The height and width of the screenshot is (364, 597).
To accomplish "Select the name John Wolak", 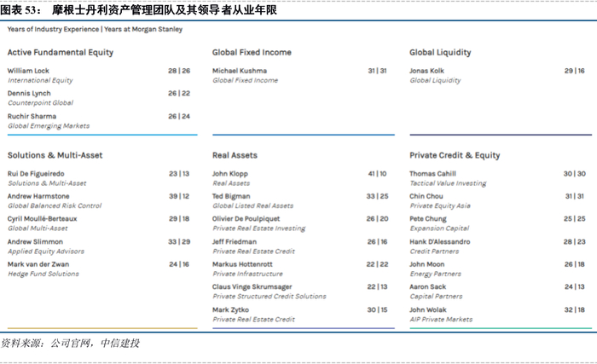I will pyautogui.click(x=428, y=309).
